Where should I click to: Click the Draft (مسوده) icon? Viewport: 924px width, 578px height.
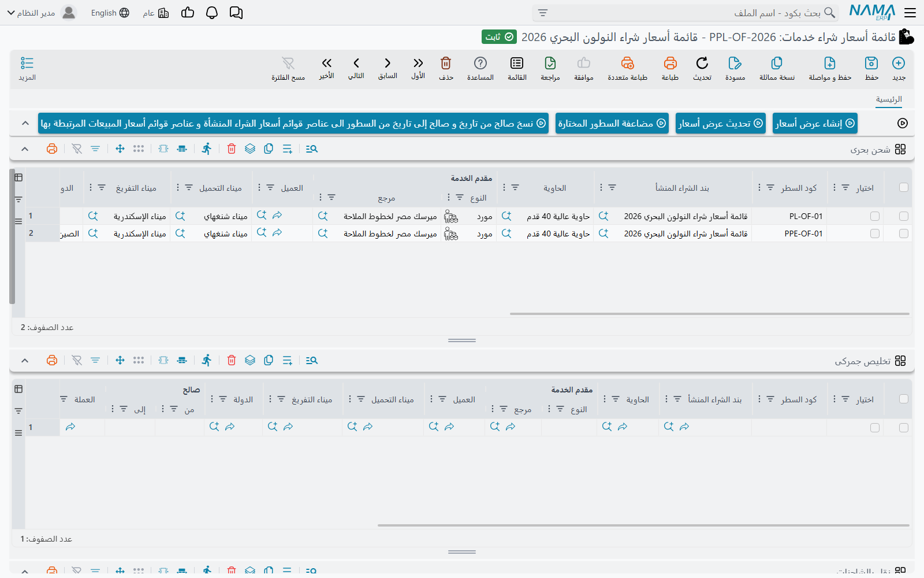(x=735, y=63)
